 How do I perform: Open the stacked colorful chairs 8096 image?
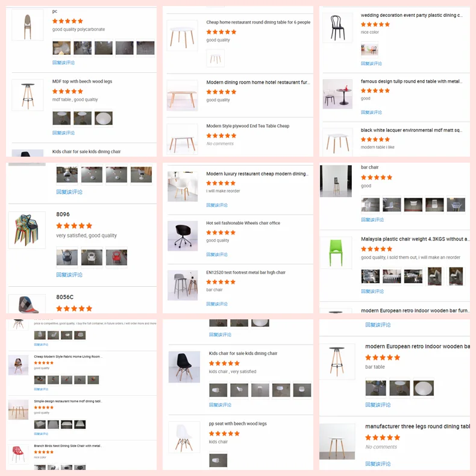click(27, 230)
